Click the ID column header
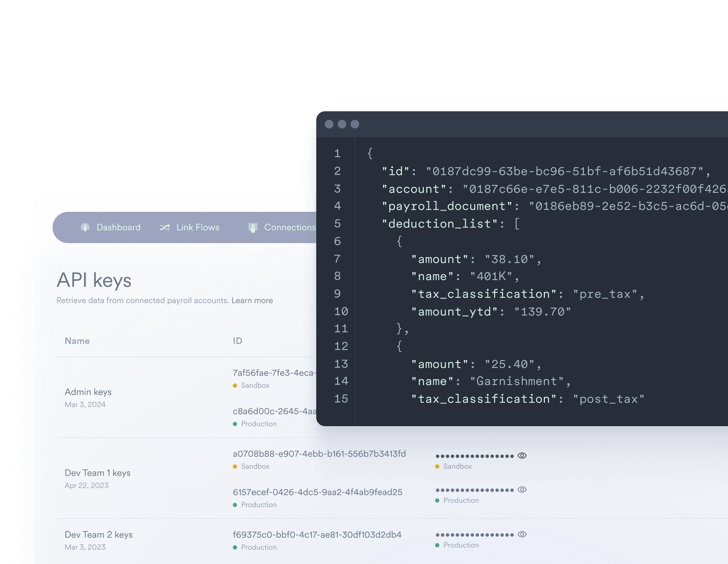Image resolution: width=728 pixels, height=564 pixels. point(237,341)
